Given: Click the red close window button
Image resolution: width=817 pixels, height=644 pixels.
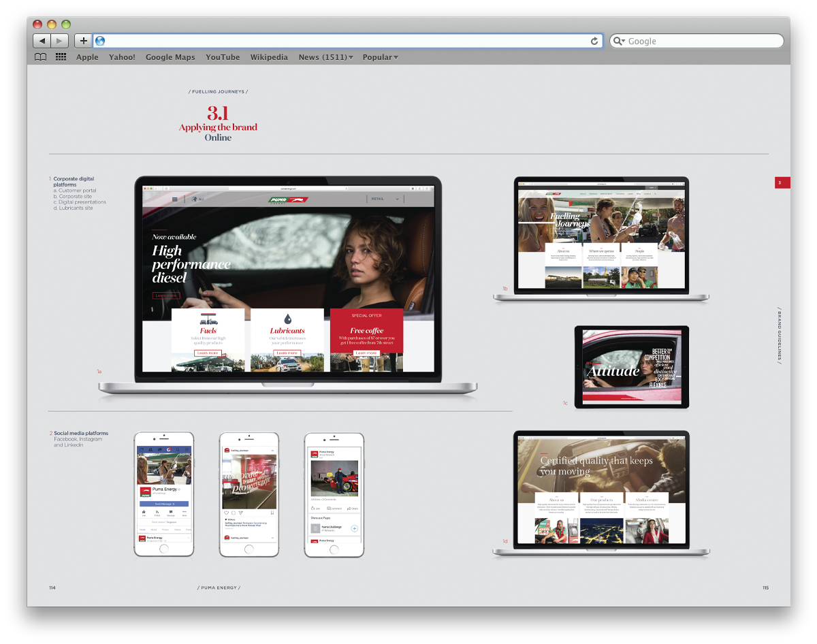Looking at the screenshot, I should click(37, 25).
